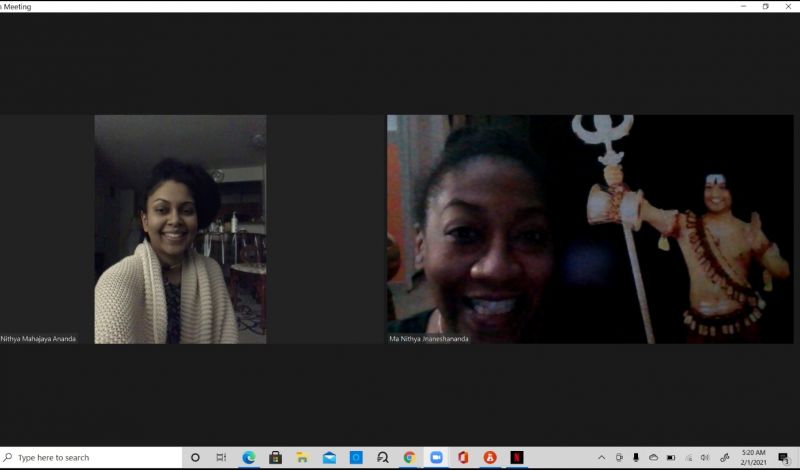Open File Explorer from the taskbar
Screen dimensions: 800x470
[302, 457]
